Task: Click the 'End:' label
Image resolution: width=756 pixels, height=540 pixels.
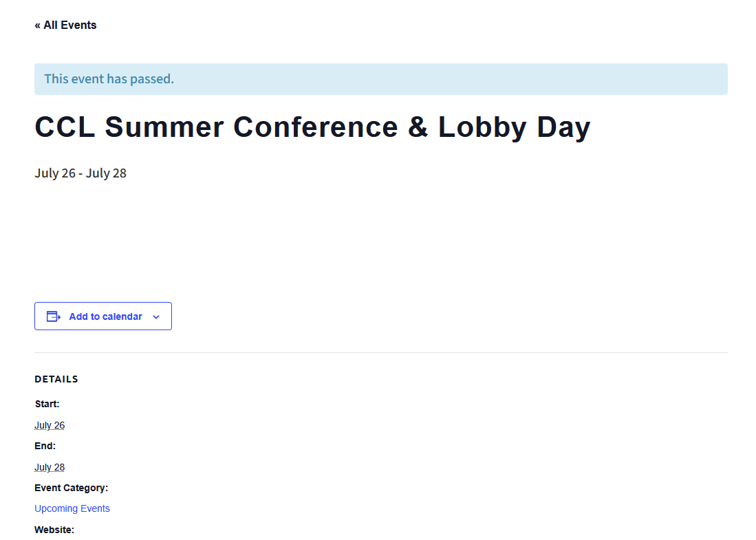Action: [45, 446]
